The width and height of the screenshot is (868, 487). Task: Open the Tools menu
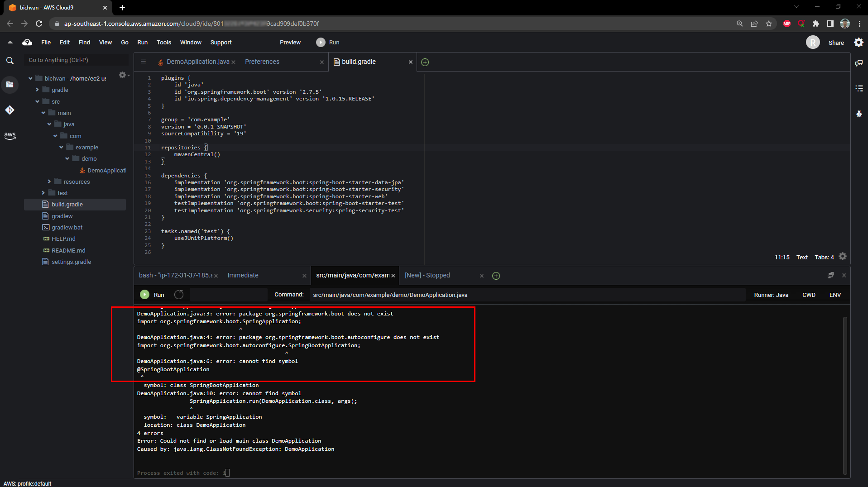[x=164, y=42]
